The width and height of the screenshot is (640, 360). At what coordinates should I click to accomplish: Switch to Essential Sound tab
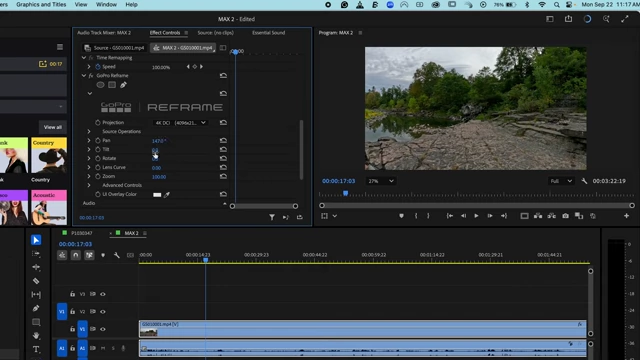(x=269, y=33)
